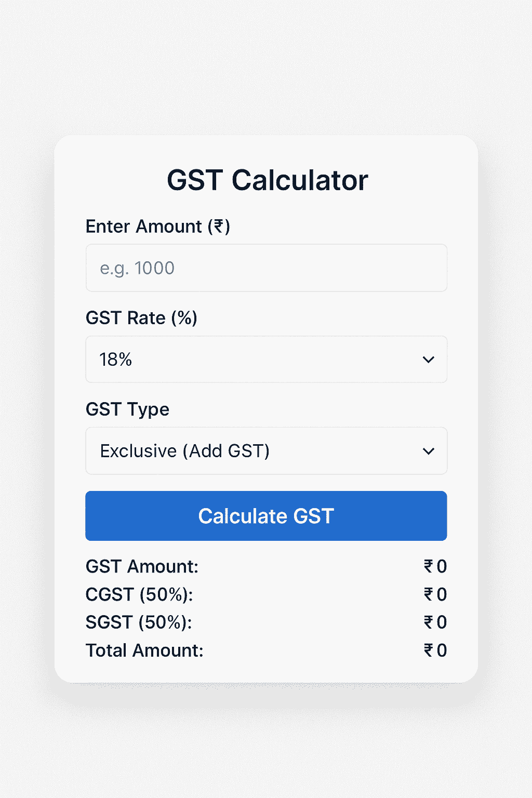Image resolution: width=532 pixels, height=798 pixels.
Task: Click the Enter Amount (₹) label
Action: [157, 227]
